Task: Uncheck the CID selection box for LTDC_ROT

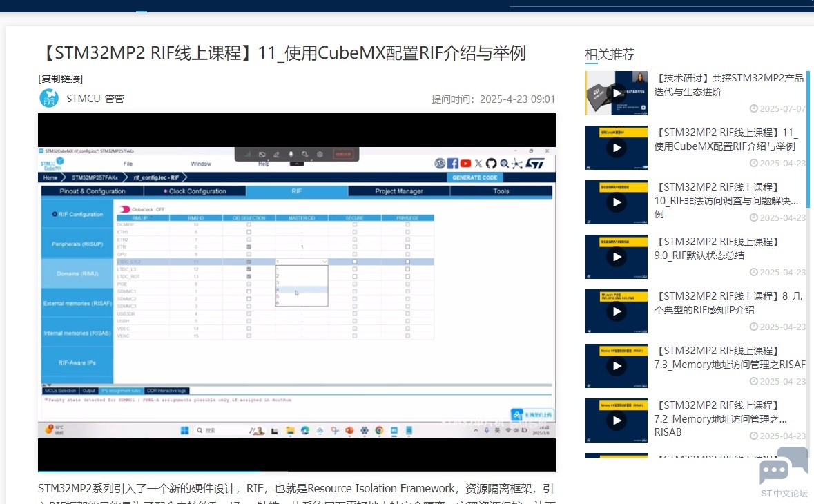Action: click(249, 277)
